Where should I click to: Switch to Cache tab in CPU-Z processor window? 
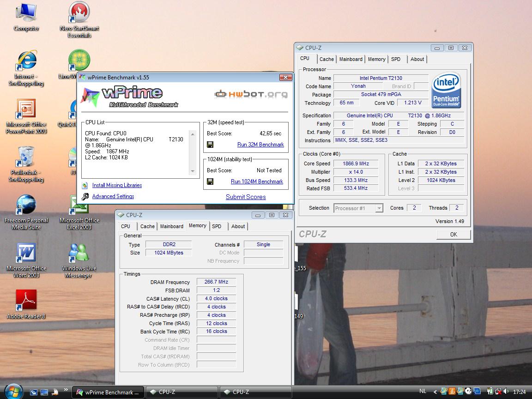pos(326,59)
